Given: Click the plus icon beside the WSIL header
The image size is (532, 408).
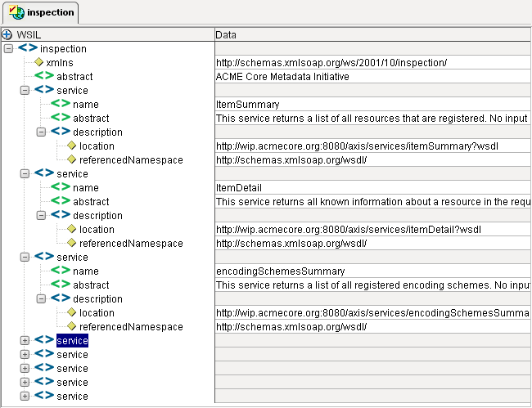Looking at the screenshot, I should (7, 35).
